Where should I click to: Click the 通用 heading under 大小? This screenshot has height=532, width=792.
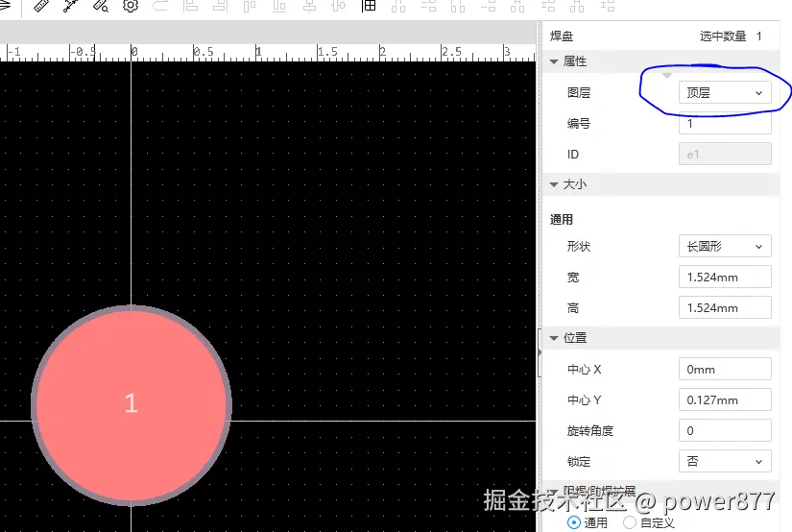pyautogui.click(x=562, y=219)
